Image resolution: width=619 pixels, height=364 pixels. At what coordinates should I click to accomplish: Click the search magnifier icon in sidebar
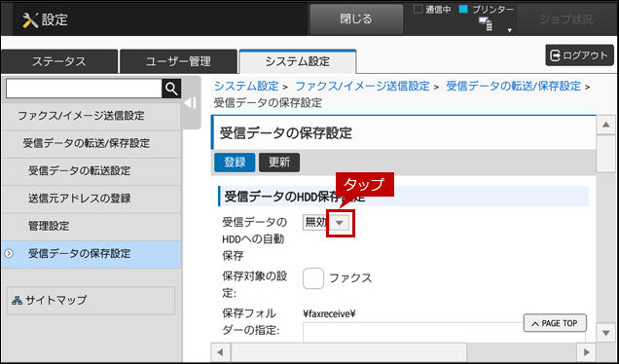tap(171, 89)
